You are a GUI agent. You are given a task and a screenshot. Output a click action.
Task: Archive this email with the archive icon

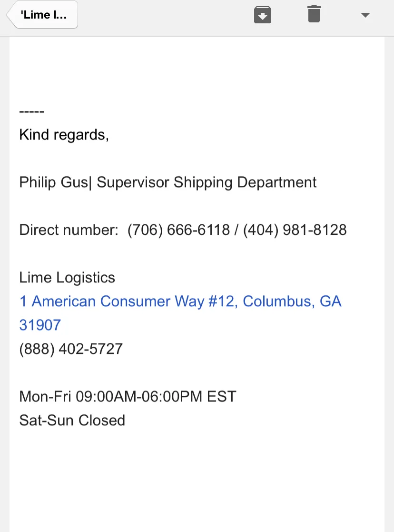tap(263, 15)
